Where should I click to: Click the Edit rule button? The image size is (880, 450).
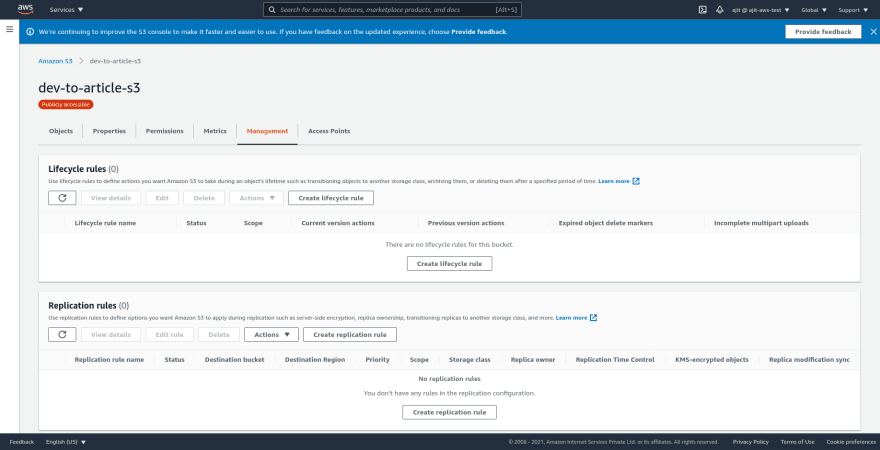click(x=169, y=334)
